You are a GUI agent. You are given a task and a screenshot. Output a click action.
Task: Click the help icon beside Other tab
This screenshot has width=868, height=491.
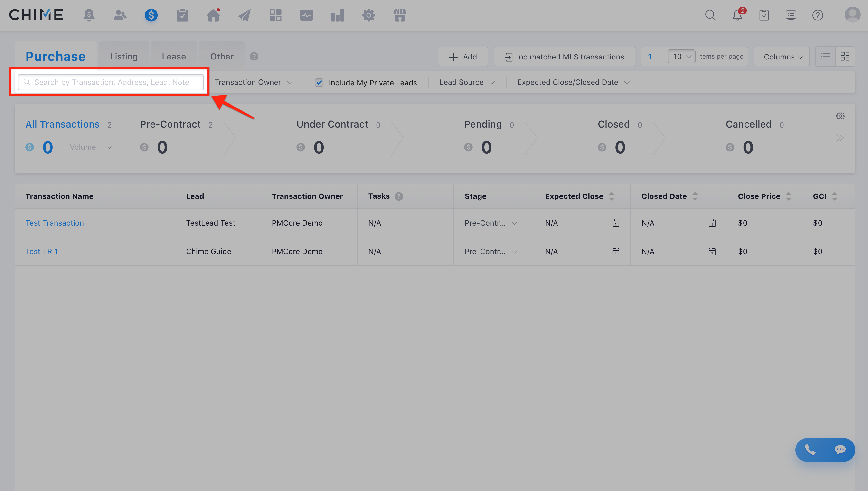[254, 56]
